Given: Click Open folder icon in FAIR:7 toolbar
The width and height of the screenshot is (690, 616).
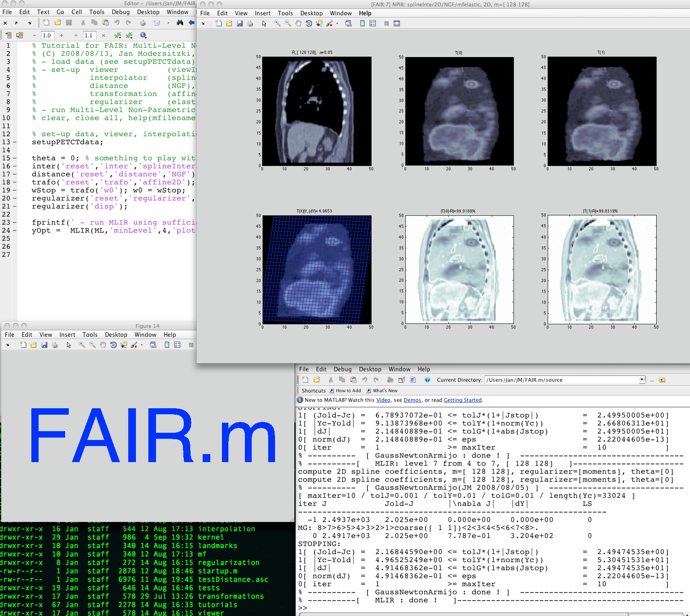Looking at the screenshot, I should 229,23.
